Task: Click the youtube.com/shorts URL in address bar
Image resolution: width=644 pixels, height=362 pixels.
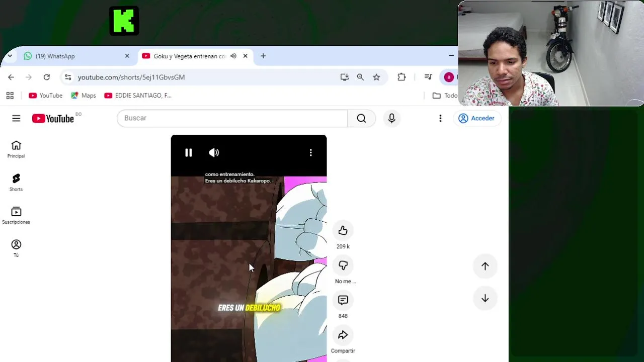Action: [x=131, y=77]
